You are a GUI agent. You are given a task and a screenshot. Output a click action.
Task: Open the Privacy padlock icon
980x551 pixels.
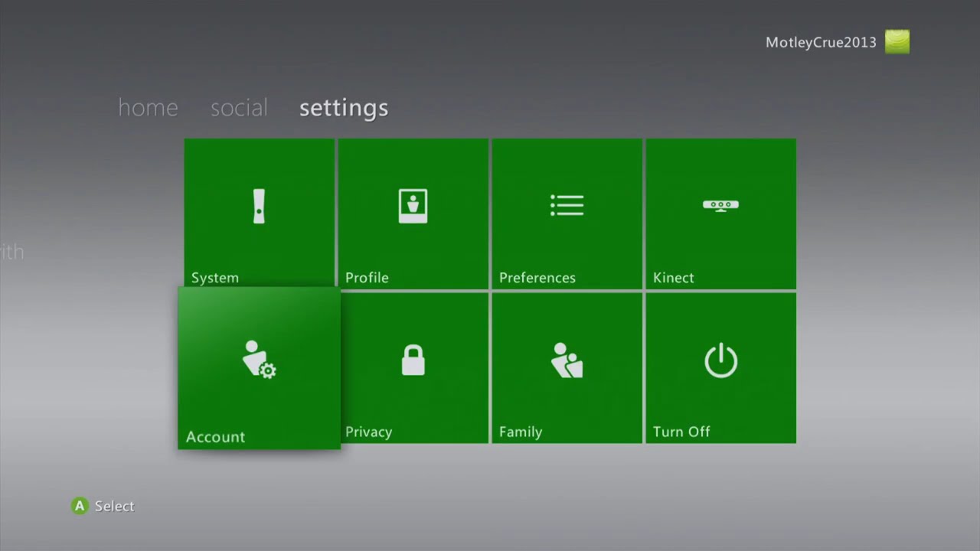[413, 360]
